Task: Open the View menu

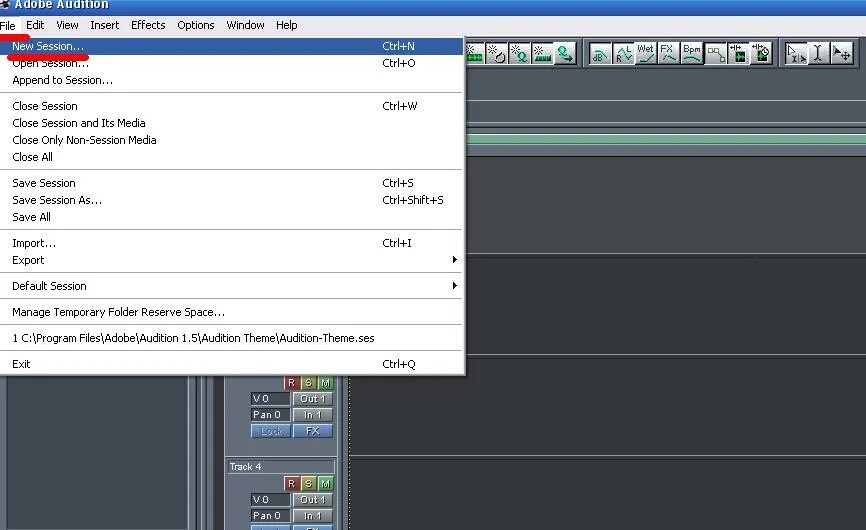Action: coord(67,25)
